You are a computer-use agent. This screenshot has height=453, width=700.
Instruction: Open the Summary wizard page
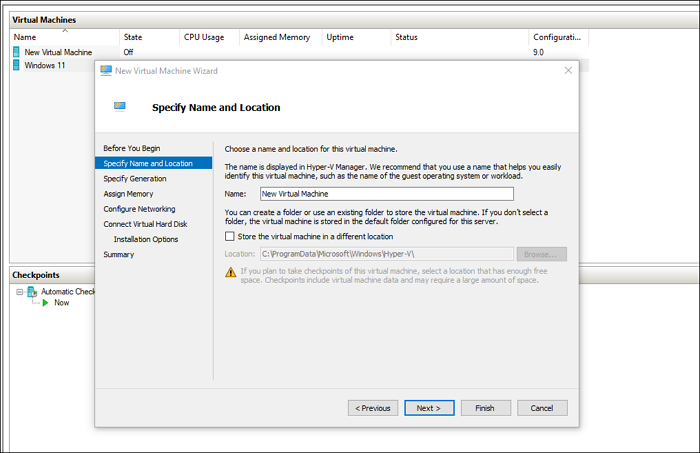pos(118,255)
